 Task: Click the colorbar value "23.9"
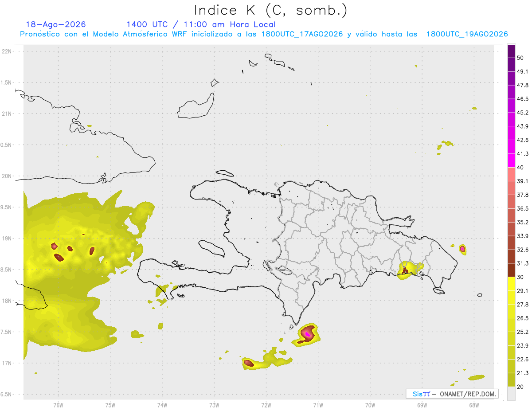pyautogui.click(x=523, y=346)
